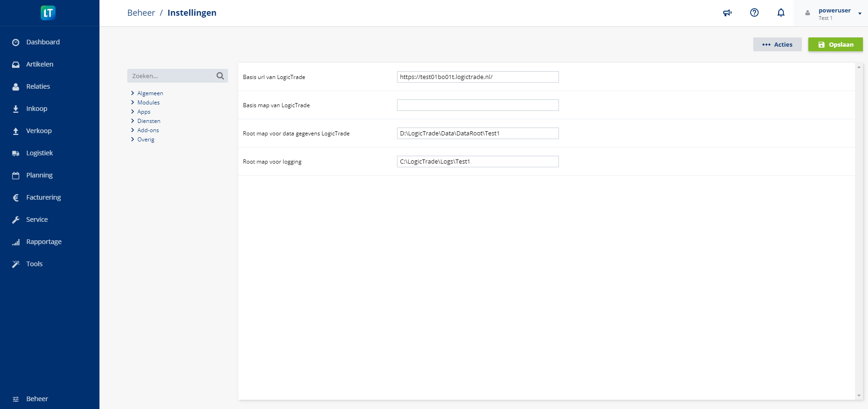Click the Beheer breadcrumb link

141,12
